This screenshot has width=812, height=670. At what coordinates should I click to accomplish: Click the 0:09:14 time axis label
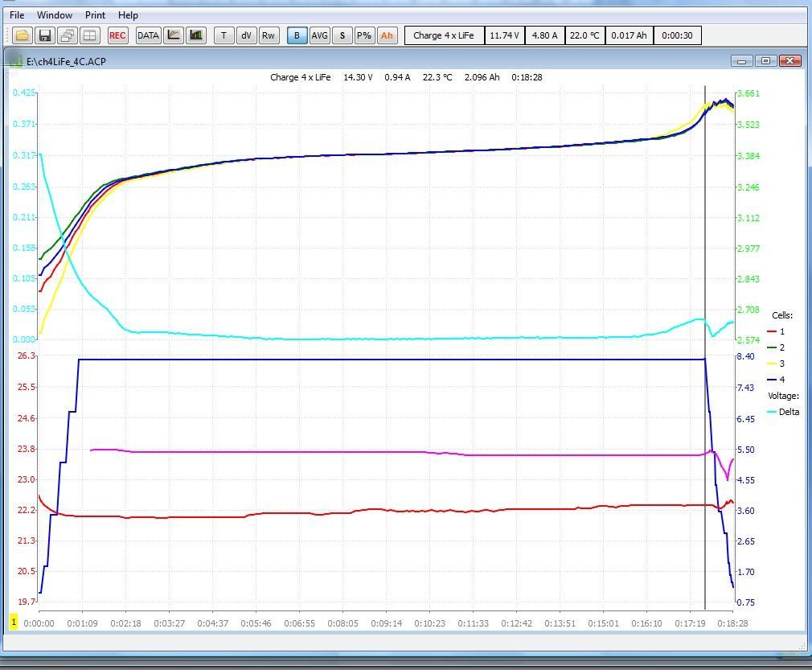(387, 623)
